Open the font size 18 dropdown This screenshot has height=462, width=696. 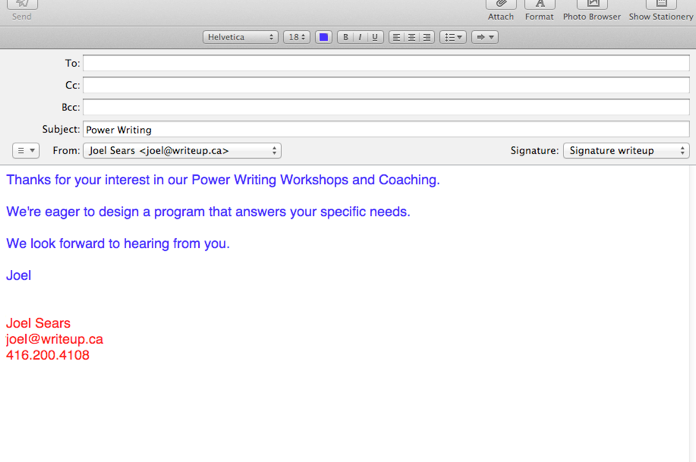point(297,37)
